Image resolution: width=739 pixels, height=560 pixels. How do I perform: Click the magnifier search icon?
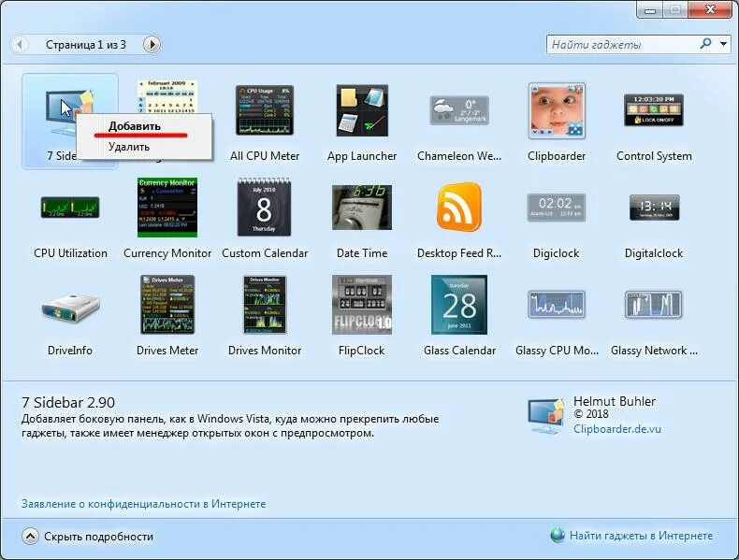pos(705,44)
